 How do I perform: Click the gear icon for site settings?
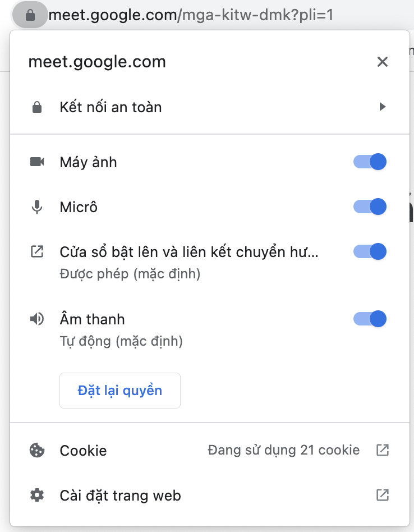tap(37, 495)
